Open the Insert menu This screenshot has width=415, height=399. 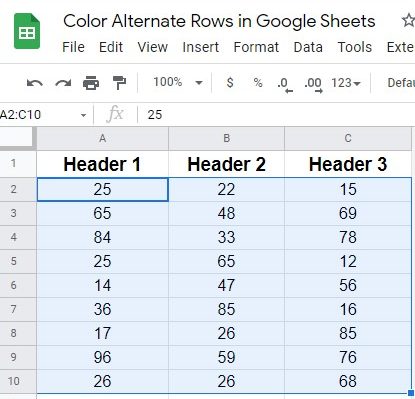[201, 47]
